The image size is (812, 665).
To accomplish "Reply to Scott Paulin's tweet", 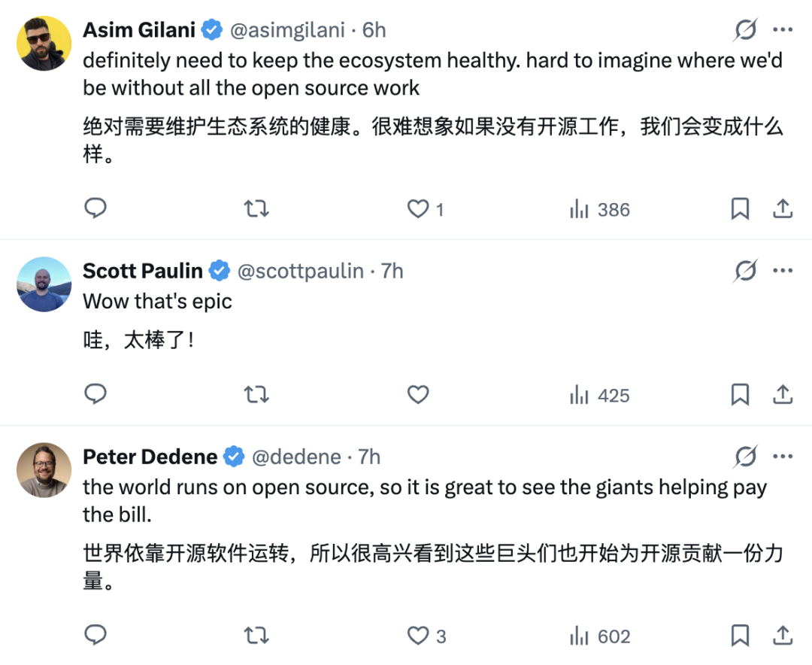I will coord(95,394).
